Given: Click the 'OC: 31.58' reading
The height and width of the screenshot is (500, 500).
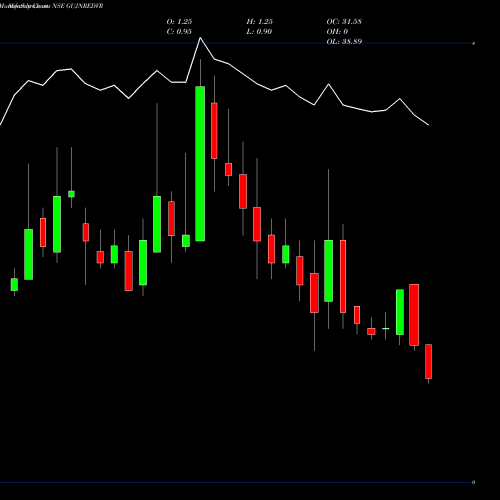Looking at the screenshot, I should pyautogui.click(x=344, y=21).
